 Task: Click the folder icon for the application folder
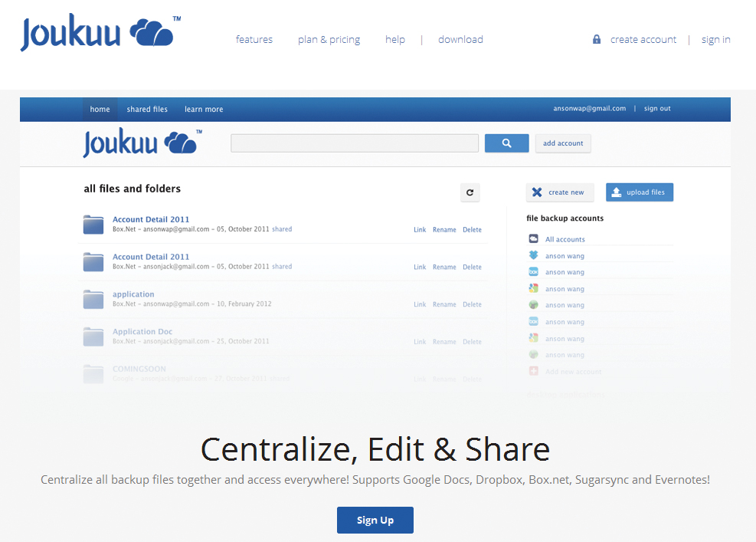pyautogui.click(x=93, y=299)
